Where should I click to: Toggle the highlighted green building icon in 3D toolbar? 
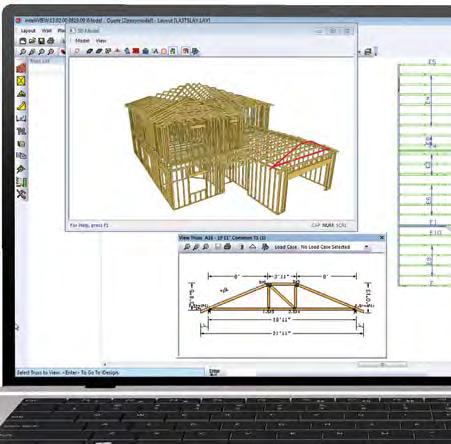tap(172, 51)
